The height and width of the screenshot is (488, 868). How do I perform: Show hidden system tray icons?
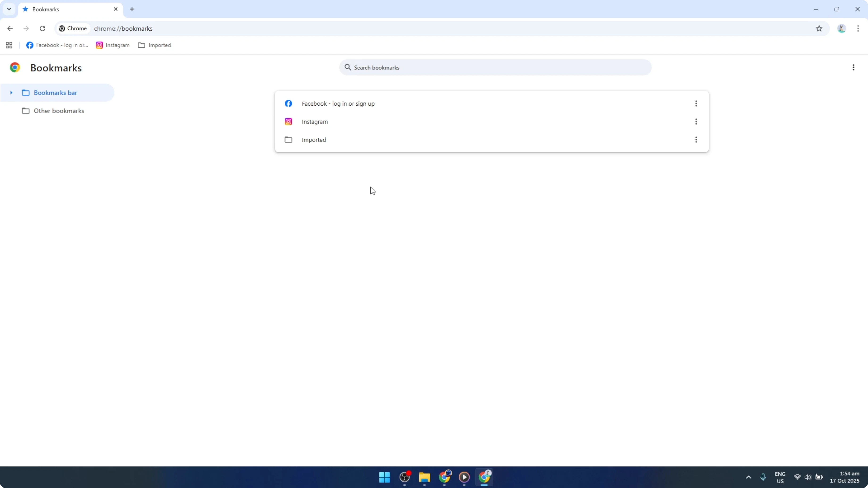[x=748, y=477]
